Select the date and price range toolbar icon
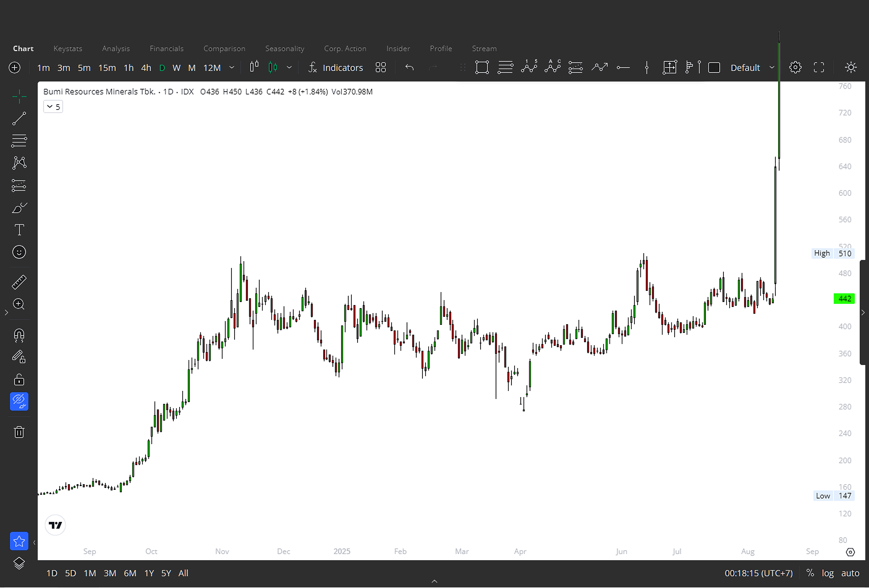The height and width of the screenshot is (588, 869). 670,68
